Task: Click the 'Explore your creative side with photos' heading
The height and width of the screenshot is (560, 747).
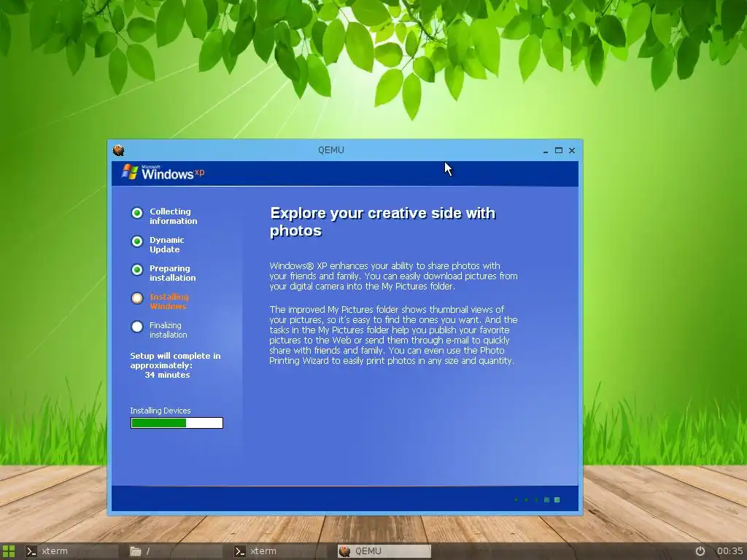Action: [382, 222]
